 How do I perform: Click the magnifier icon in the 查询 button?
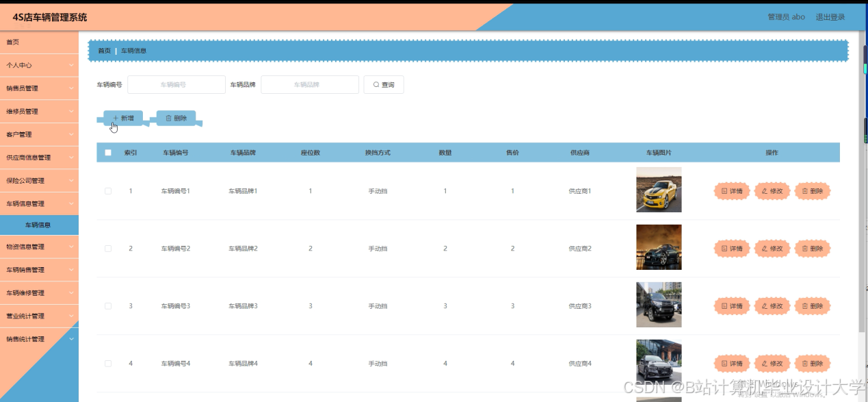(x=376, y=85)
